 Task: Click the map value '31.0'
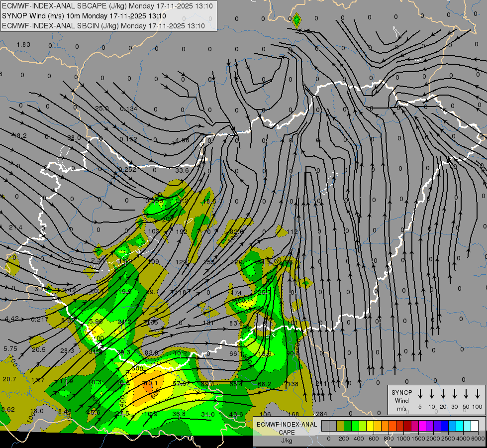208,415
